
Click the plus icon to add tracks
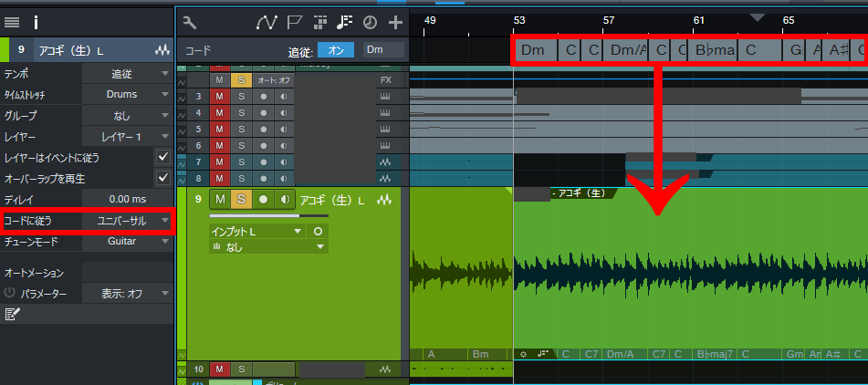click(x=395, y=23)
